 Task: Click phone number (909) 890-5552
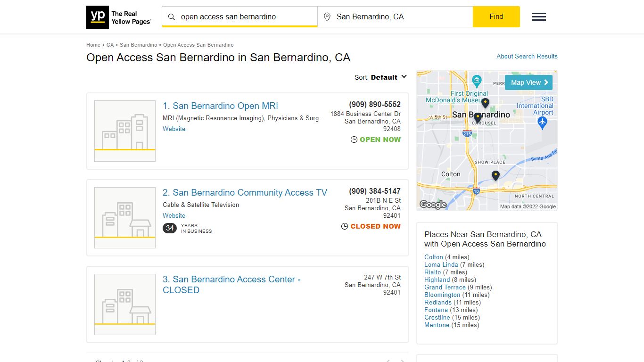pos(375,105)
